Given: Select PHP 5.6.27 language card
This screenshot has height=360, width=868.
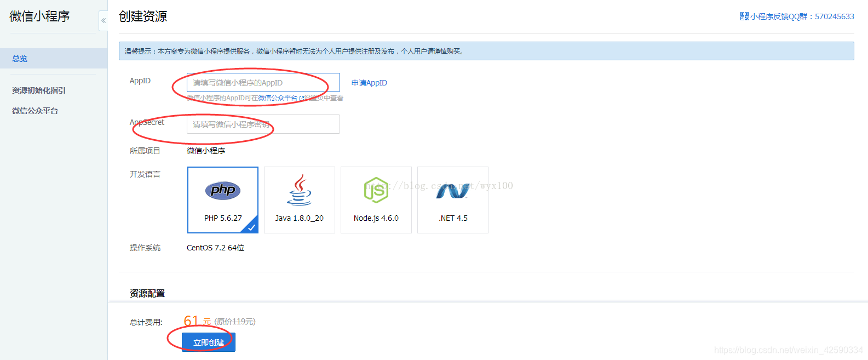Looking at the screenshot, I should click(x=223, y=200).
